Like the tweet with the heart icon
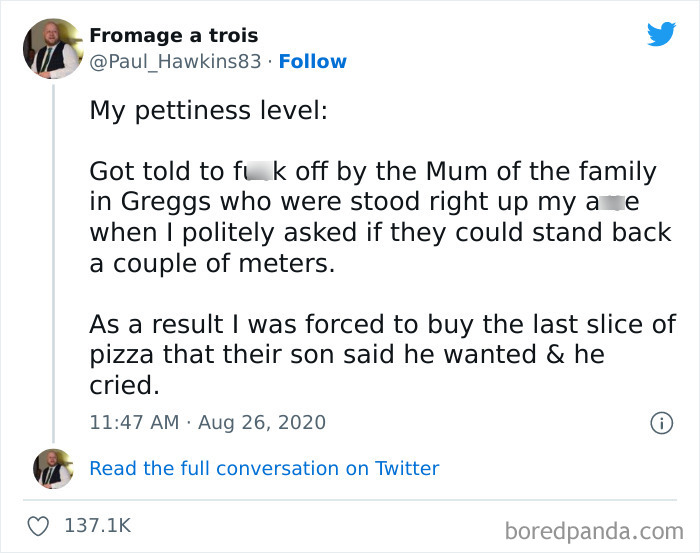The image size is (700, 553). point(40,524)
